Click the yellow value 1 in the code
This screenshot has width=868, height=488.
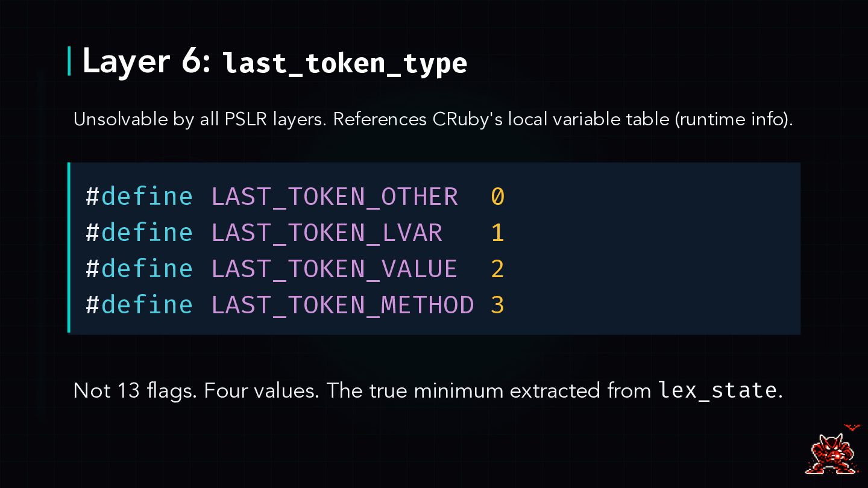497,233
